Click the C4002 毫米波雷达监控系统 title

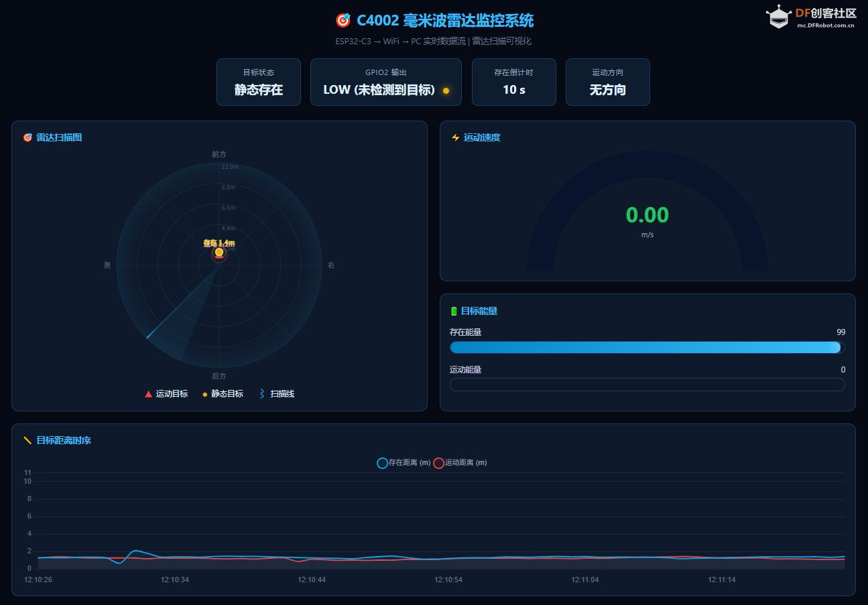coord(445,21)
